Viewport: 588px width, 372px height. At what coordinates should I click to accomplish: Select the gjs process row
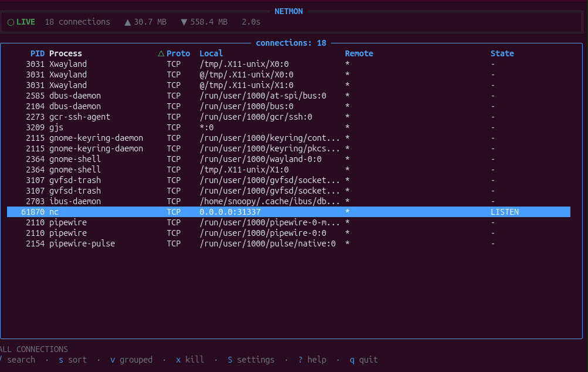coord(288,127)
